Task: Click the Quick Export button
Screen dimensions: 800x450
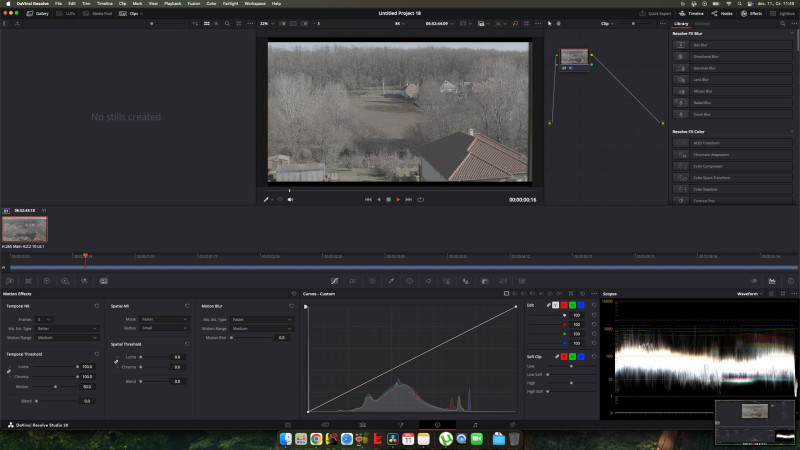Action: pos(656,13)
